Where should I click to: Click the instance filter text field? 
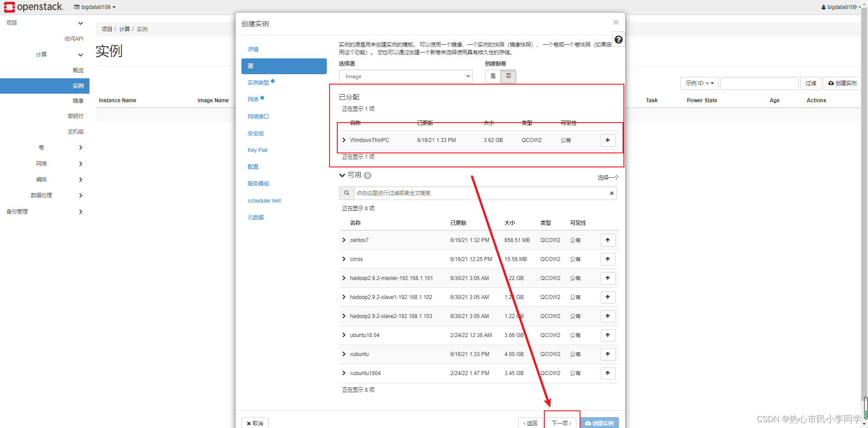759,83
